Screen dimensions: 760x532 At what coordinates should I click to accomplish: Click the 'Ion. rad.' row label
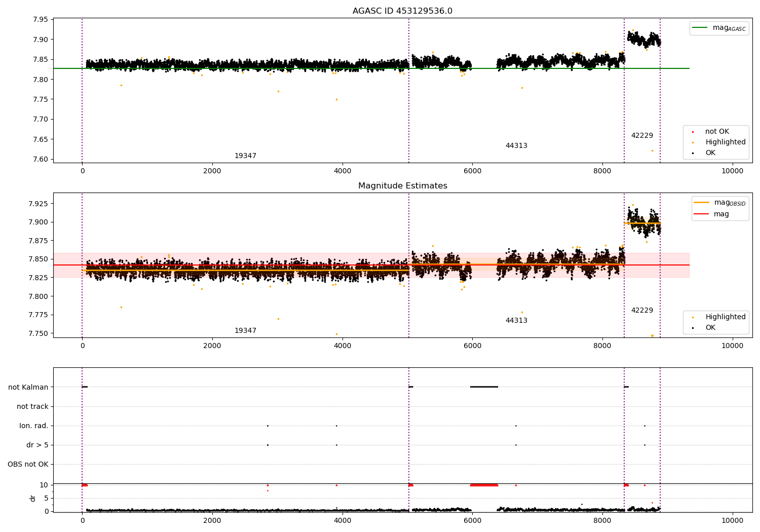[34, 426]
